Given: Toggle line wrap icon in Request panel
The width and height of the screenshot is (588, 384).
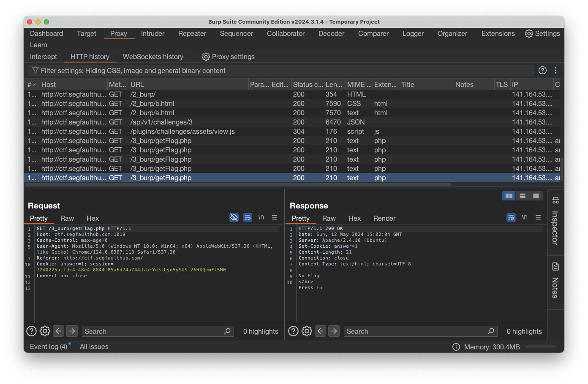Looking at the screenshot, I should pyautogui.click(x=248, y=217).
